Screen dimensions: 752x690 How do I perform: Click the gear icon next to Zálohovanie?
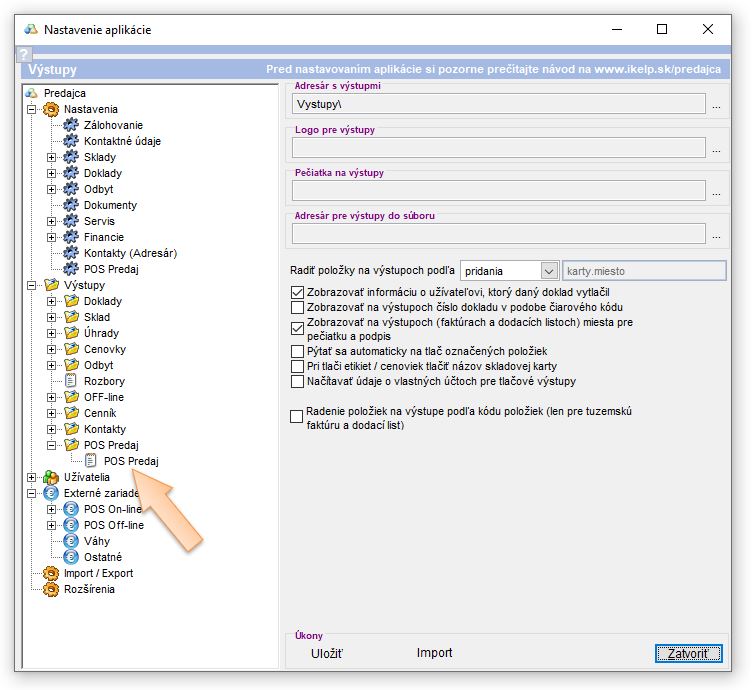70,125
